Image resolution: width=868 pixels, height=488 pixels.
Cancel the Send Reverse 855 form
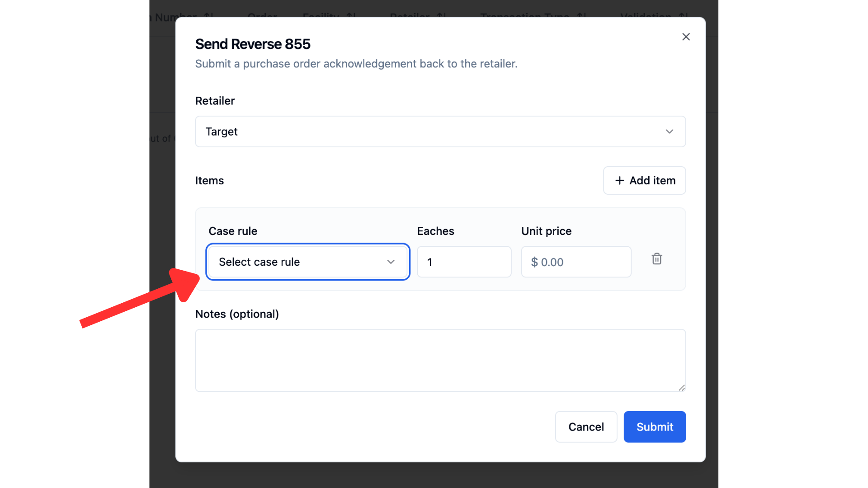(x=586, y=427)
